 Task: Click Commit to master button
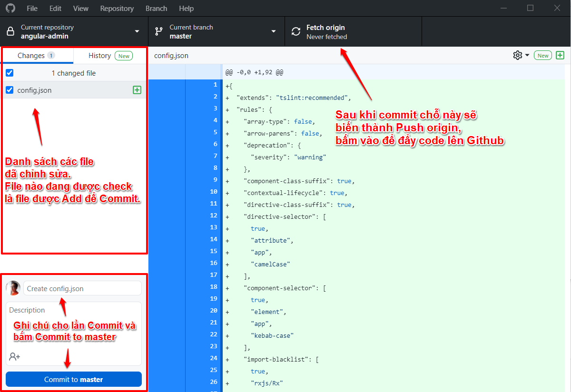(74, 379)
